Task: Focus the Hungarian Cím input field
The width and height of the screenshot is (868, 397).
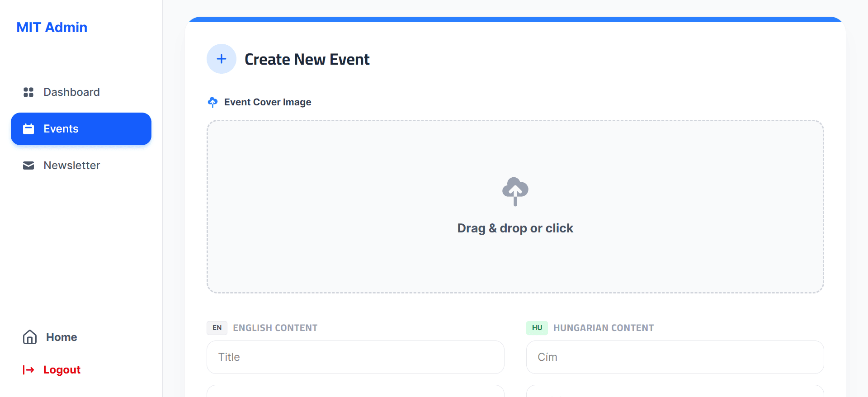Action: point(675,357)
